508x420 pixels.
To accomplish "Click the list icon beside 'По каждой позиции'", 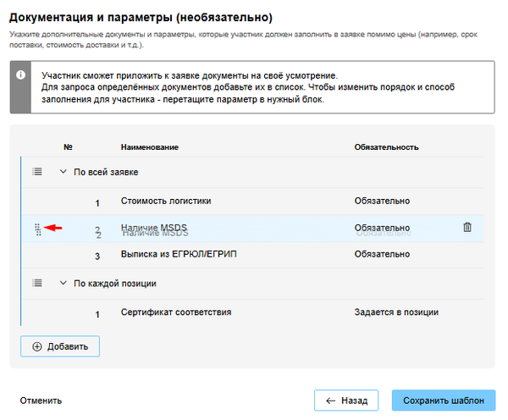I will tap(37, 283).
